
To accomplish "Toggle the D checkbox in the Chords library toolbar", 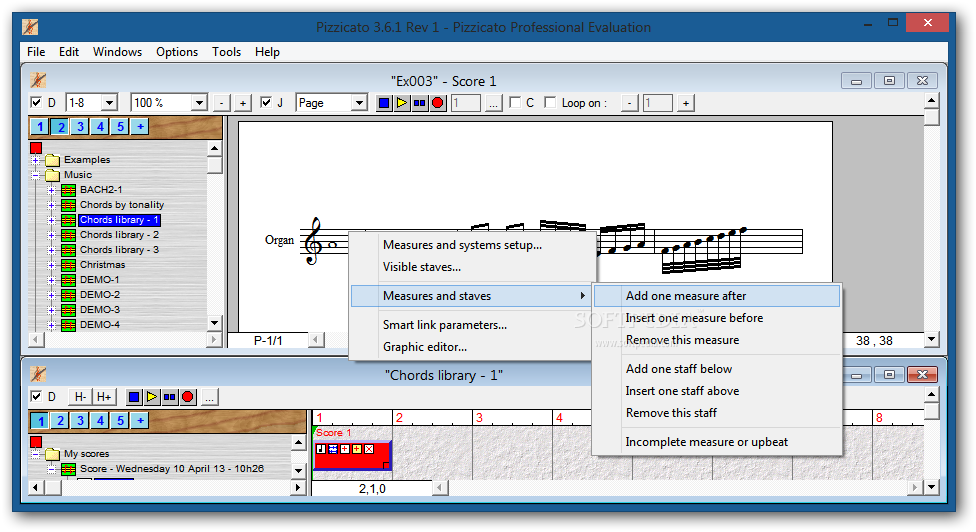I will pos(36,396).
